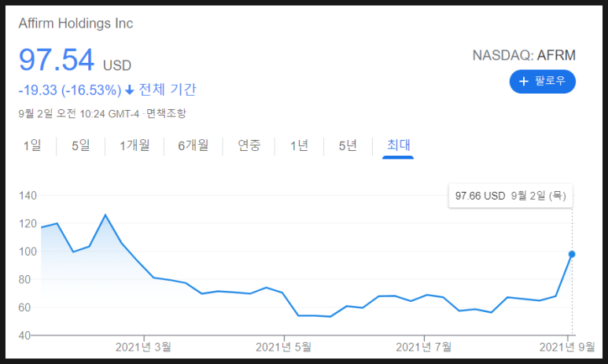Select the 5일 time range tab
This screenshot has height=364, width=608.
pyautogui.click(x=81, y=145)
